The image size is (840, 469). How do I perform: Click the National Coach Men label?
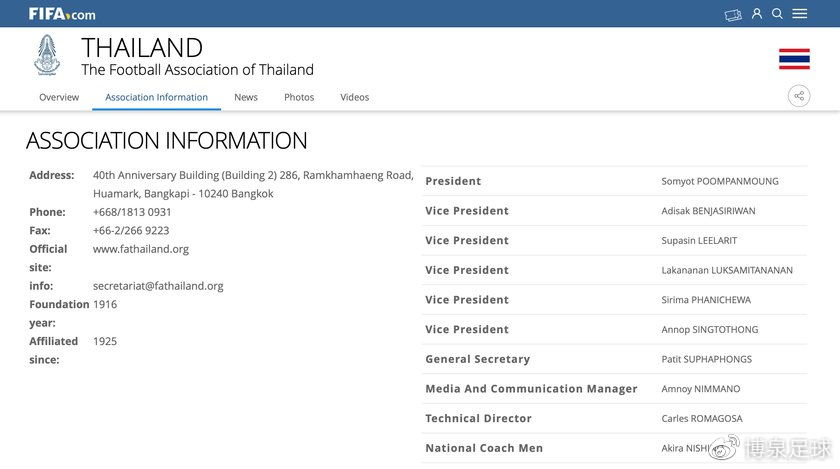tap(484, 448)
